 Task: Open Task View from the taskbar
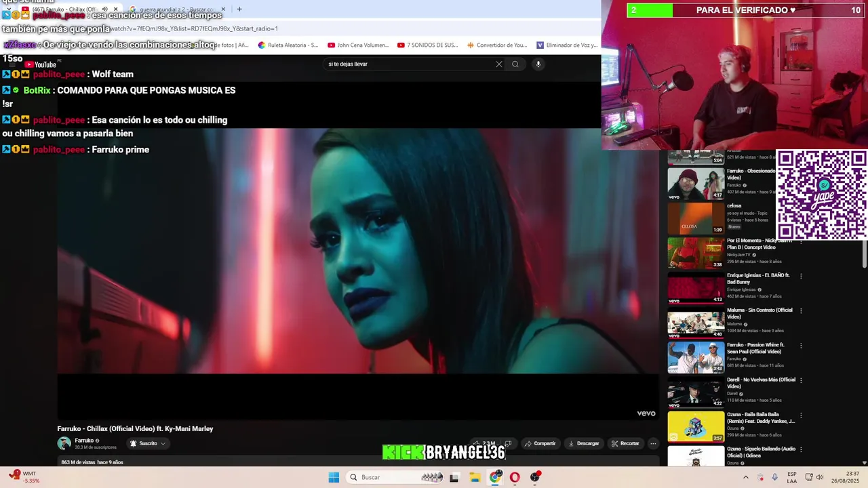pos(454,477)
